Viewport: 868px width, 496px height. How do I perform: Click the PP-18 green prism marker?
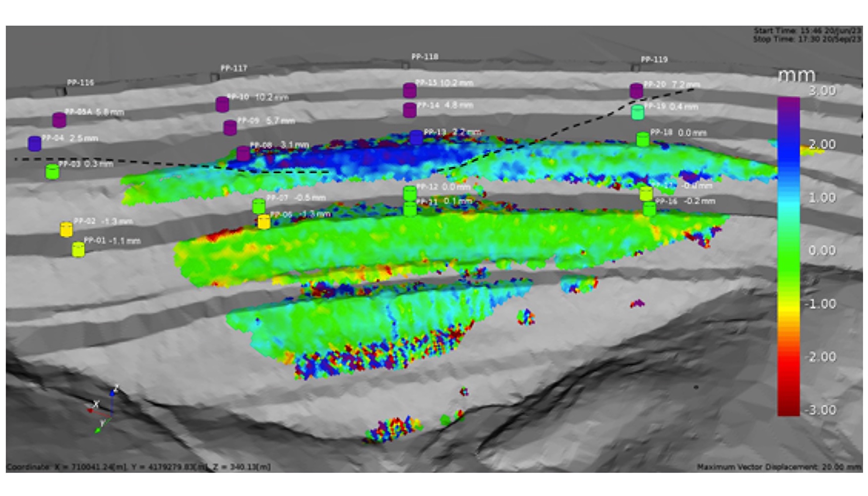[642, 139]
